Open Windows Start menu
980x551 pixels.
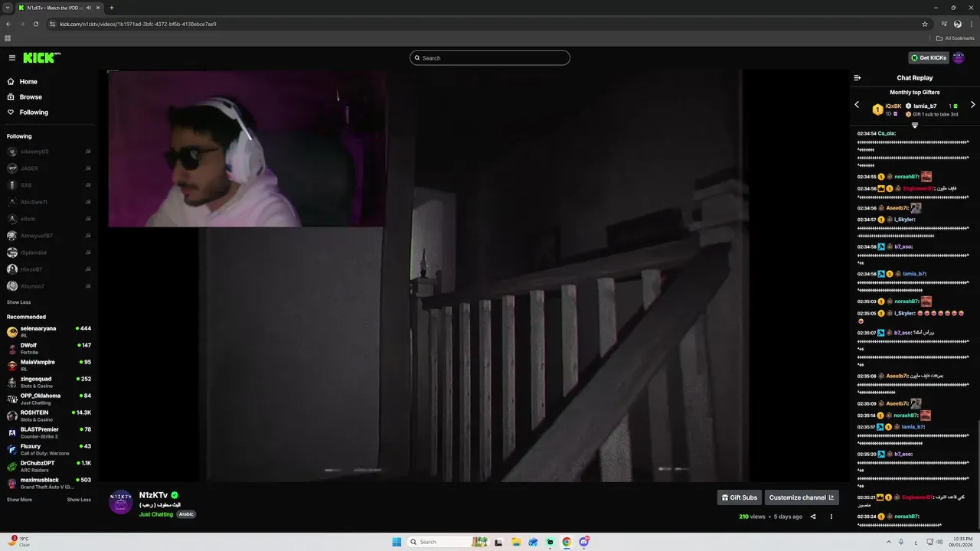pos(397,542)
